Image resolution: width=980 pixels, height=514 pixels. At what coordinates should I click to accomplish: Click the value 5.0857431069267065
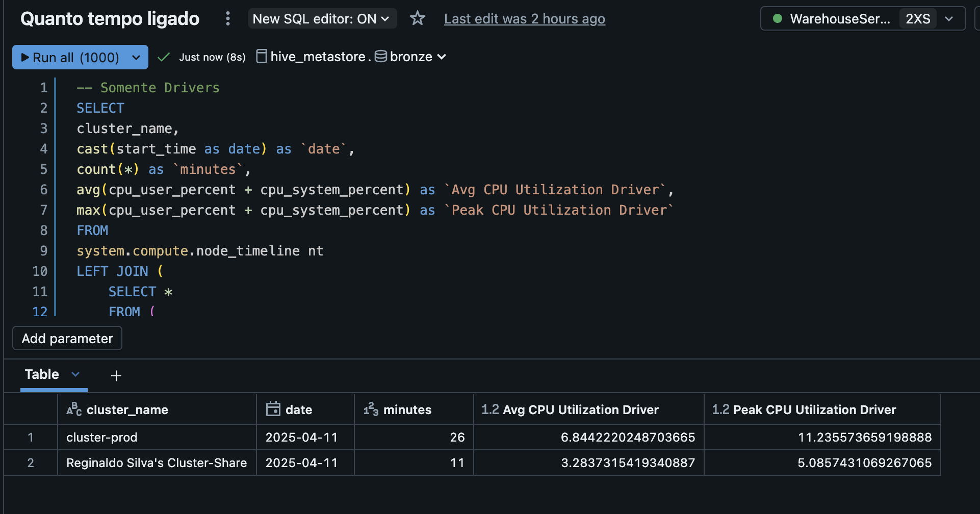point(865,462)
